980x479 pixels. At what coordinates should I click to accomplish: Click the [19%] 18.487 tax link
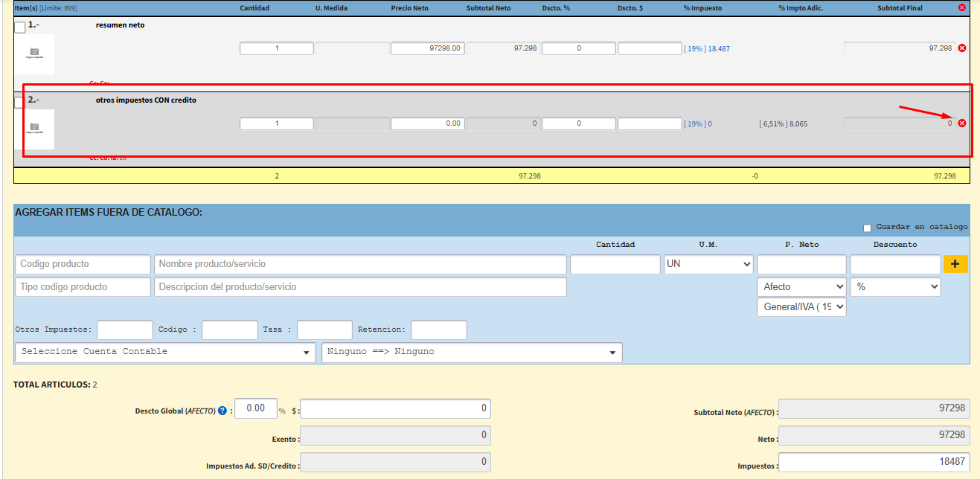(x=706, y=49)
